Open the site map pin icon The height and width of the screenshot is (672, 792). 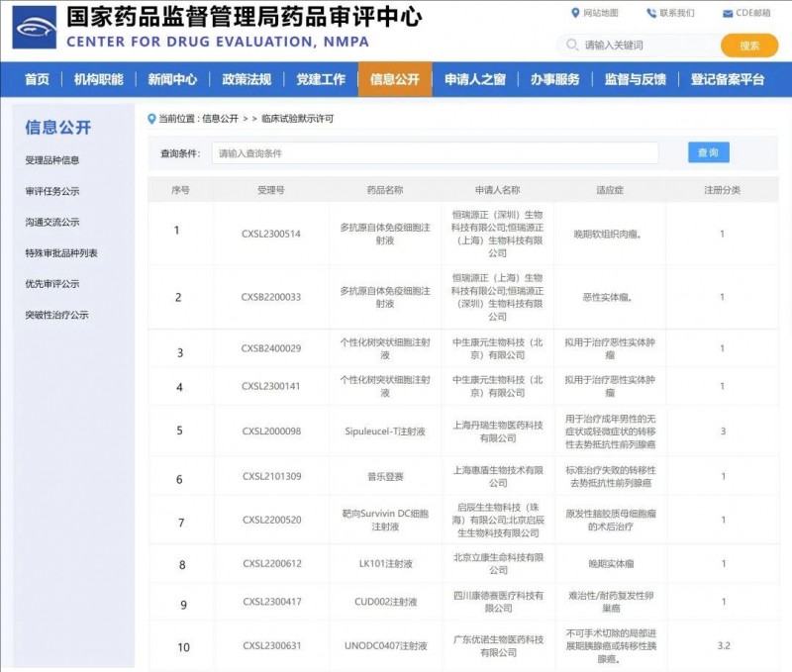point(575,13)
